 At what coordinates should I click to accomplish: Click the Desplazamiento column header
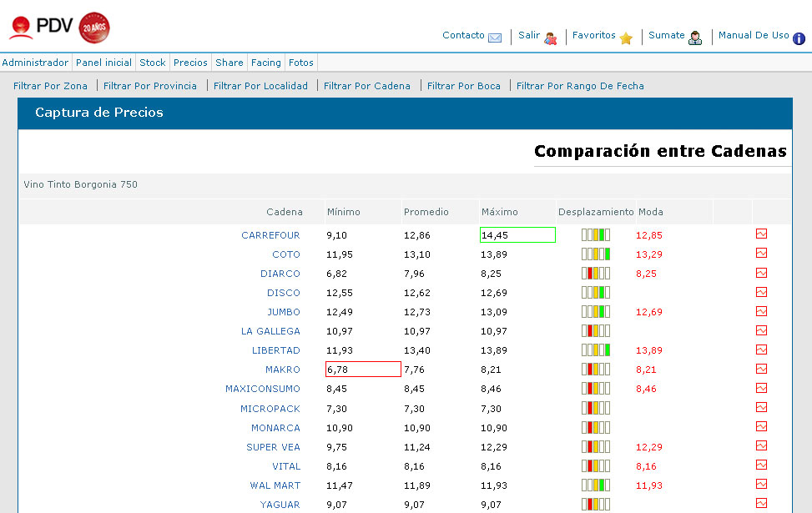(596, 212)
